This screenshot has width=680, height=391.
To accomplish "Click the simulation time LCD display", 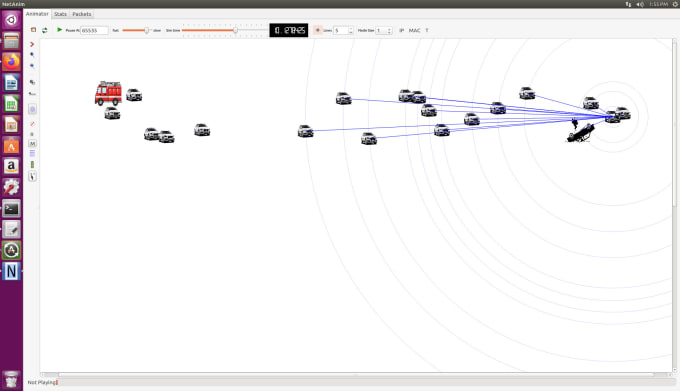I will 289,30.
